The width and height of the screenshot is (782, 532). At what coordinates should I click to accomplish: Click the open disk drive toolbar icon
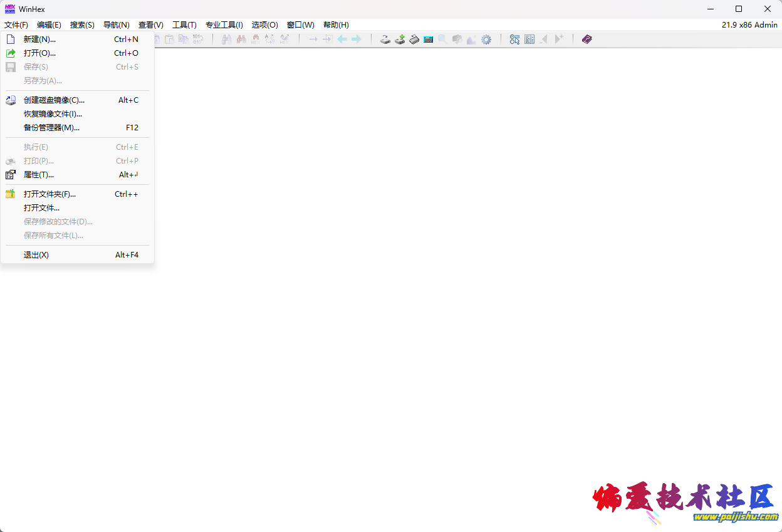(385, 39)
